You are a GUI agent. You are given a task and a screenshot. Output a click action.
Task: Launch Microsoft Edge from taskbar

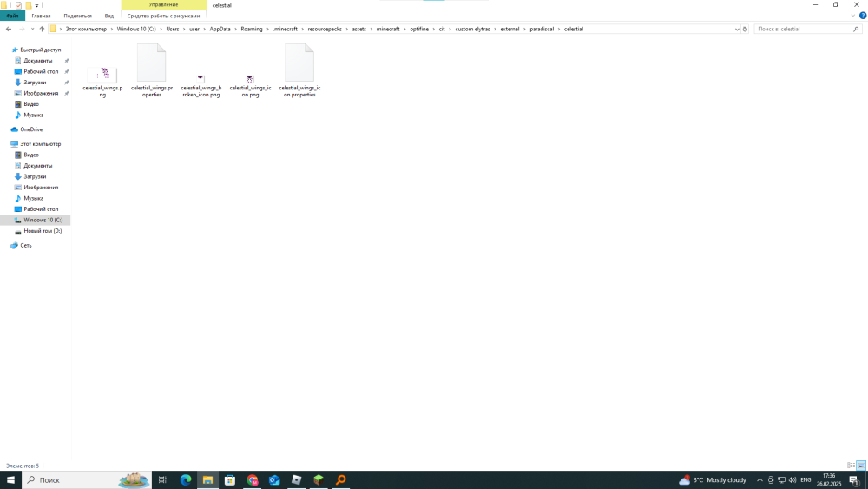pos(186,480)
